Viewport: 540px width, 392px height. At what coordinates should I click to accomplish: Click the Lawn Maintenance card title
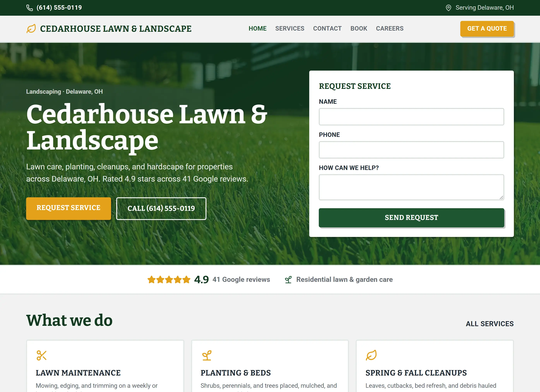78,373
